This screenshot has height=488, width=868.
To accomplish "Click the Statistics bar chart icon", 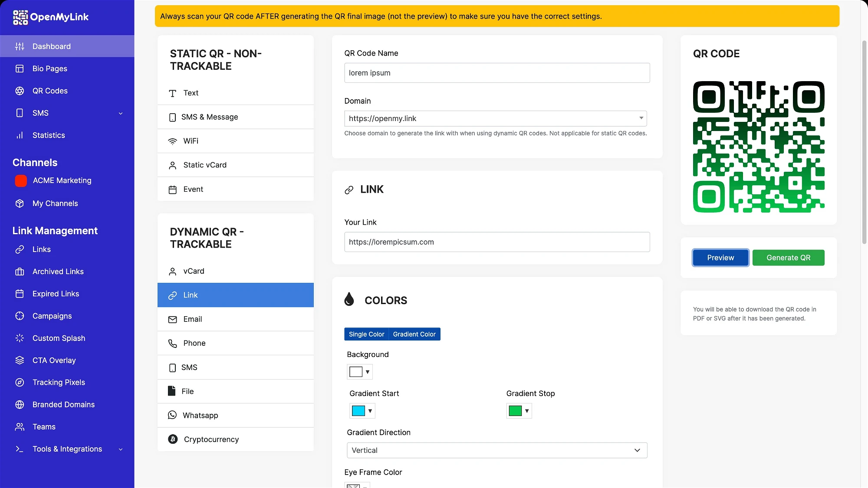I will pos(20,135).
